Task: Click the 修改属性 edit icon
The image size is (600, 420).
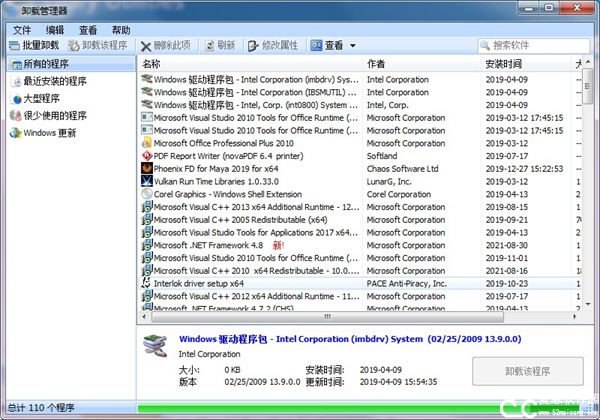Action: click(253, 46)
